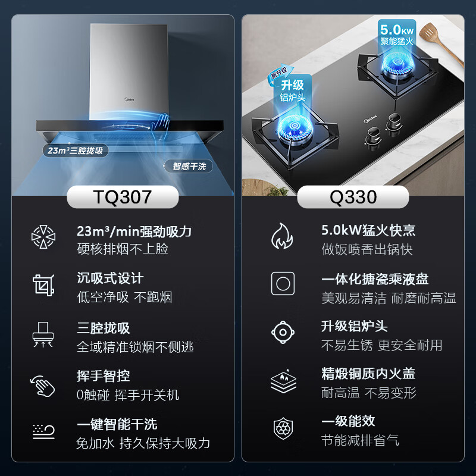This screenshot has width=476, height=476.
Task: Click the energy efficiency shield icon
Action: pyautogui.click(x=283, y=428)
